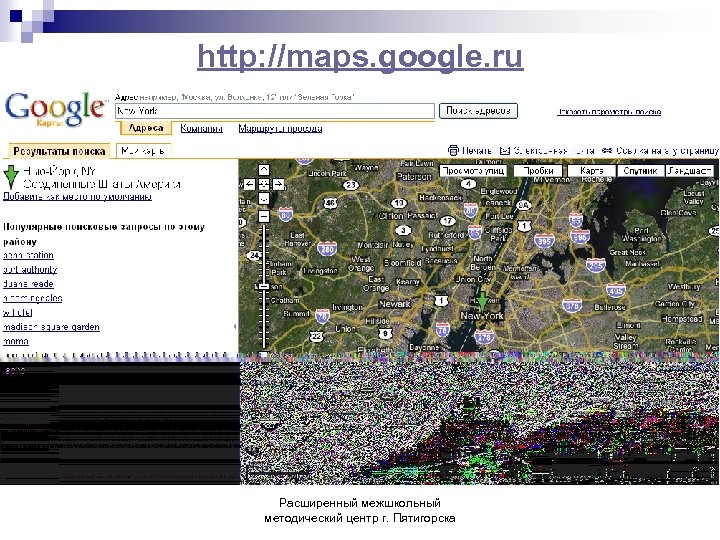Screen dimensions: 720x540
Task: Click the Bayonne label on the map
Action: 423,348
